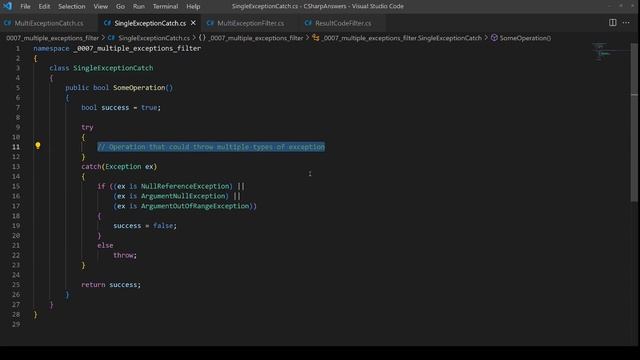Viewport: 640px width, 360px height.
Task: Open the editor More Actions ellipsis
Action: pyautogui.click(x=626, y=23)
